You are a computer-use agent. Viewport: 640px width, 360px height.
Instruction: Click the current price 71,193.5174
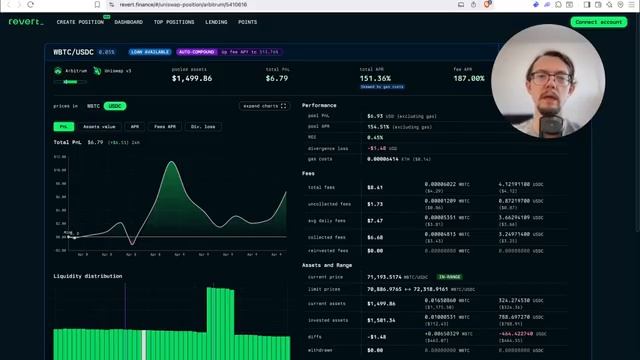point(384,277)
